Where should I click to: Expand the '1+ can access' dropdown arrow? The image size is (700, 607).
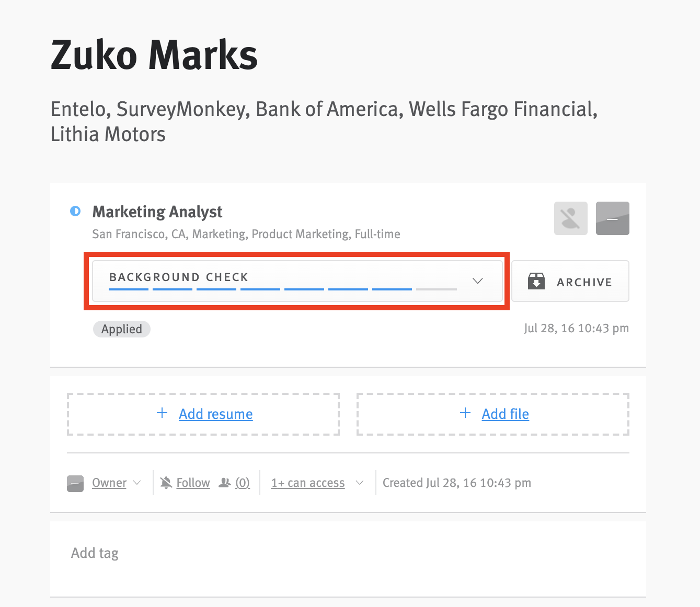tap(360, 483)
